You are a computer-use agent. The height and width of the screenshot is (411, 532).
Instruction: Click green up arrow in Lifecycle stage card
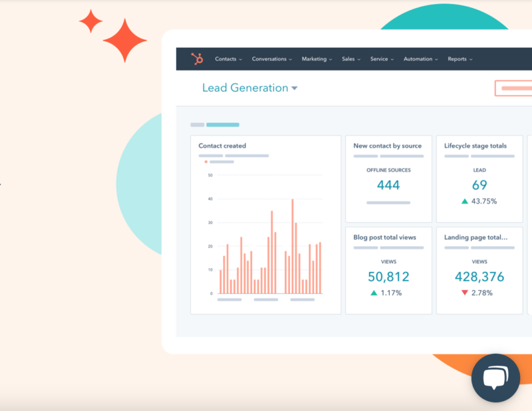point(464,201)
